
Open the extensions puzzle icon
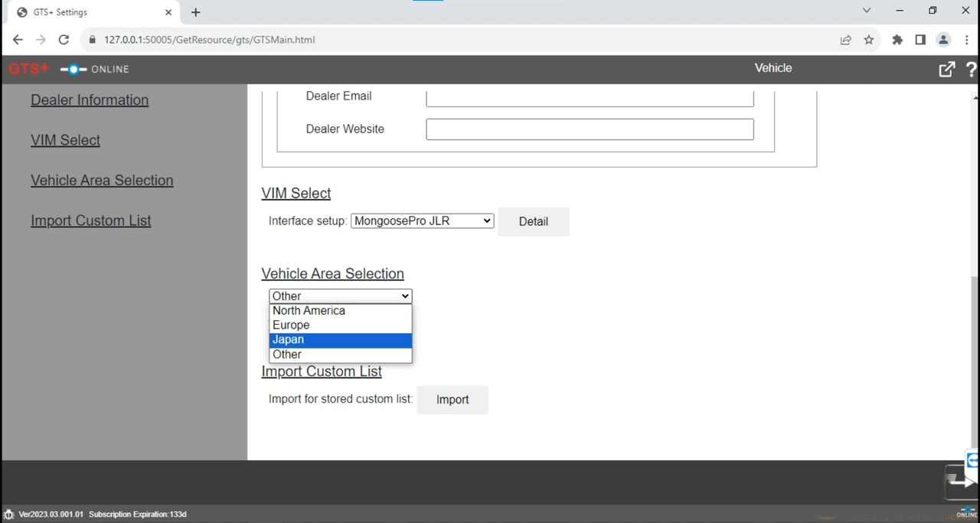[897, 40]
